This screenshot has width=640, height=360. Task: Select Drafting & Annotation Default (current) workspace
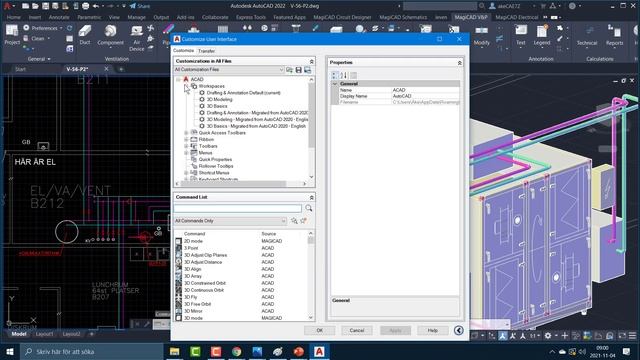pos(243,93)
